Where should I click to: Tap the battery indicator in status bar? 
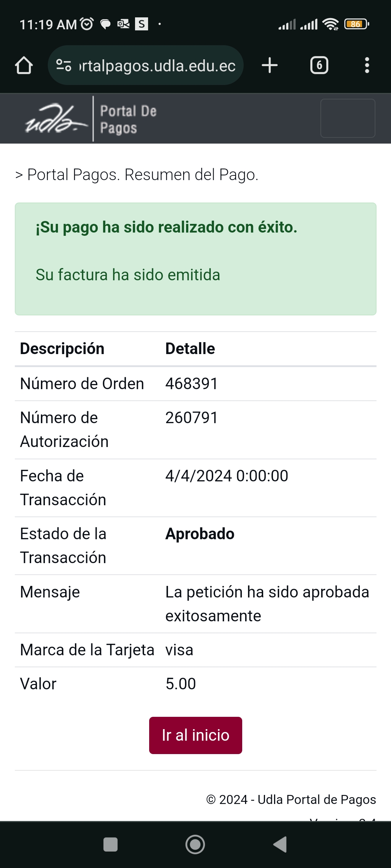356,24
